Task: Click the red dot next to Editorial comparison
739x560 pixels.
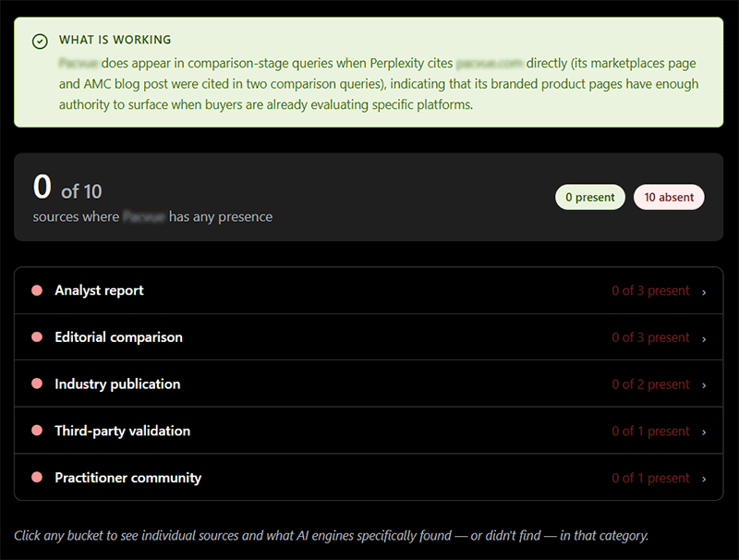Action: pyautogui.click(x=37, y=337)
